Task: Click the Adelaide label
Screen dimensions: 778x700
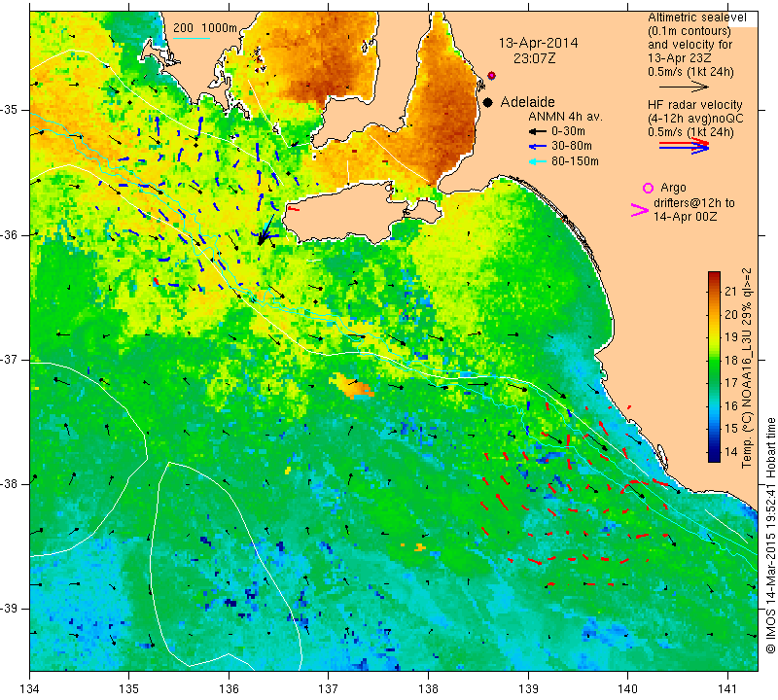Action: pos(527,102)
